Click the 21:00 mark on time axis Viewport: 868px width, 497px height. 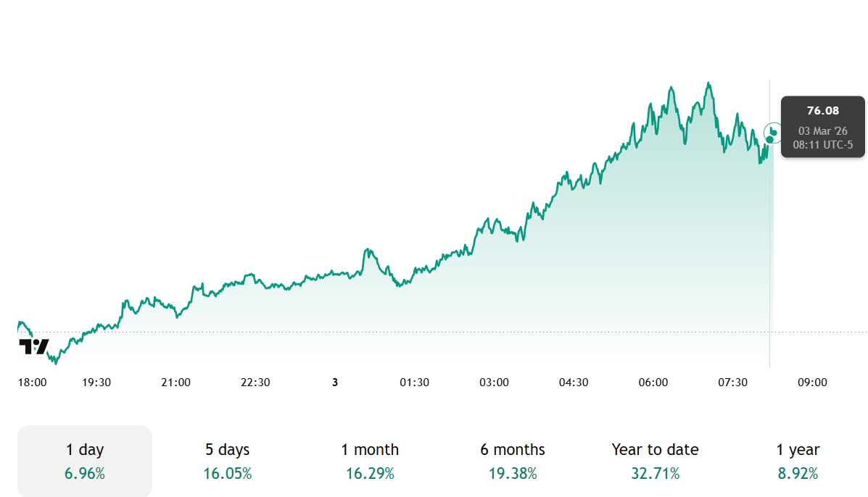coord(176,383)
